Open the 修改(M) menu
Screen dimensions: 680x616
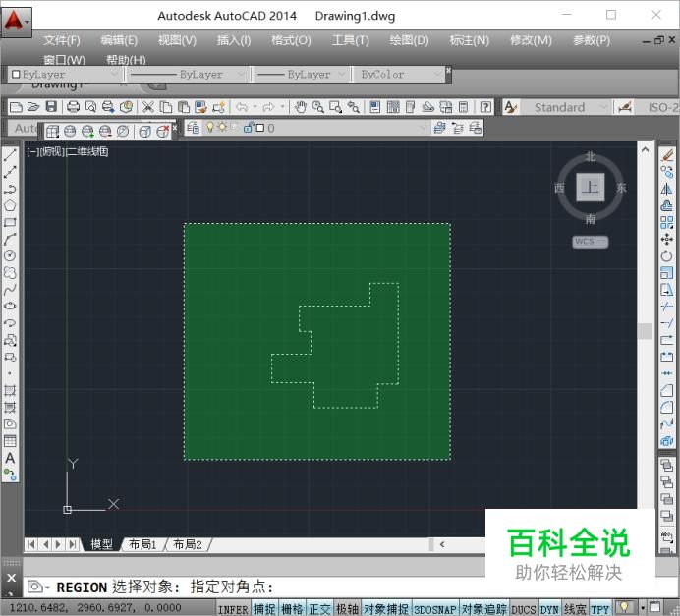(531, 40)
